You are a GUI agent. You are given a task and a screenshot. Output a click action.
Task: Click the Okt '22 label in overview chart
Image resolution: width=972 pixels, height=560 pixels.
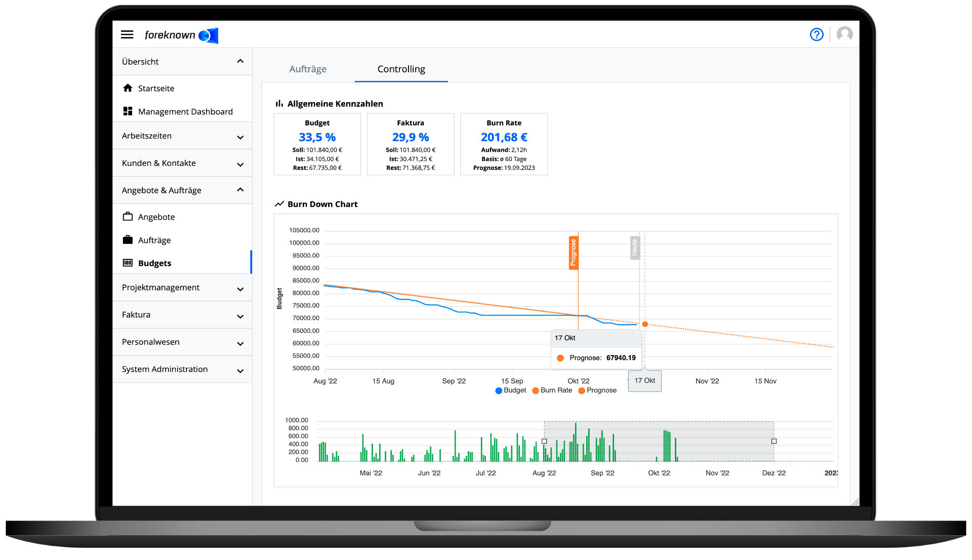pos(659,472)
